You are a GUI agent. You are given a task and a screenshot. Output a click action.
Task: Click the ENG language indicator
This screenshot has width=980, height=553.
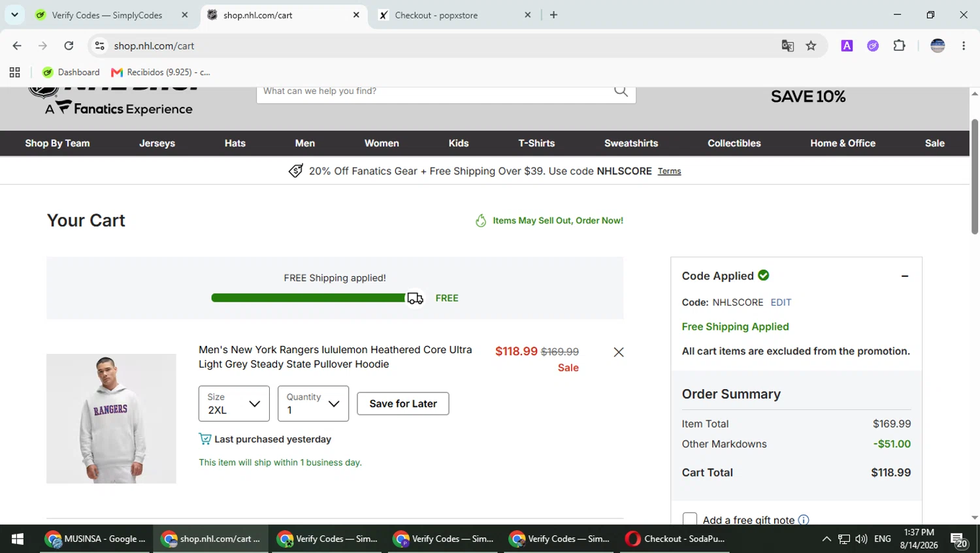click(x=883, y=539)
